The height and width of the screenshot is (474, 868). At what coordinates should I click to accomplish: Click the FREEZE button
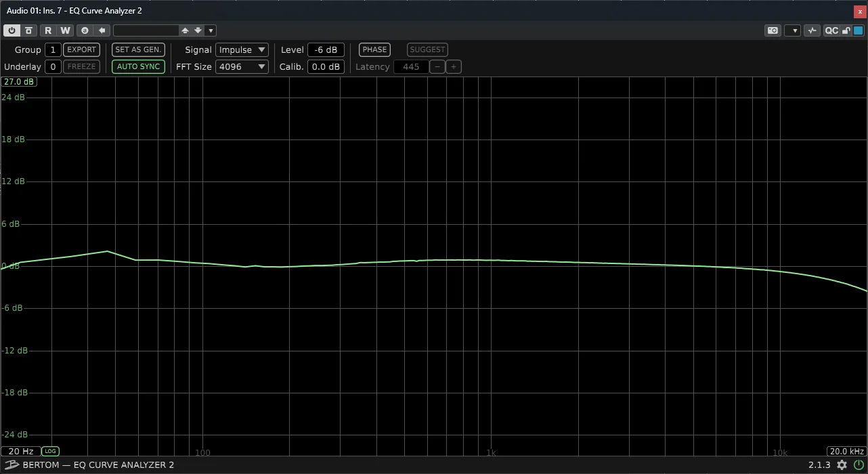point(81,66)
